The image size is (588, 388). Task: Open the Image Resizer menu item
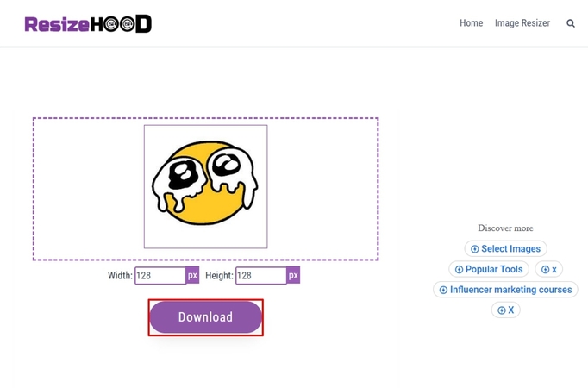click(x=522, y=23)
